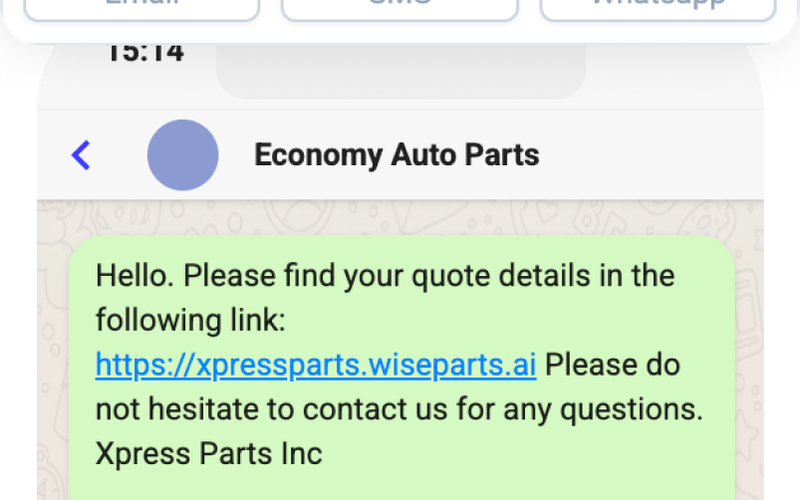
Task: Click the 15:14 clock on the phone
Action: 145,52
